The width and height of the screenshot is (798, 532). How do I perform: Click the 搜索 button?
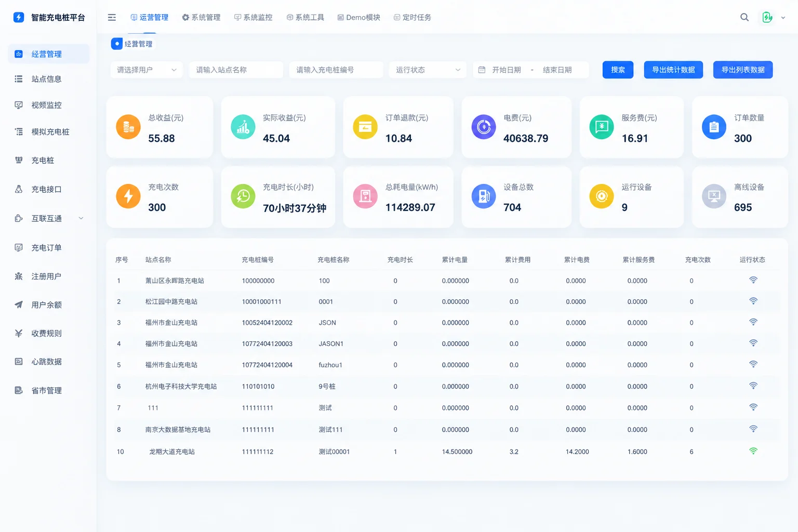coord(618,70)
